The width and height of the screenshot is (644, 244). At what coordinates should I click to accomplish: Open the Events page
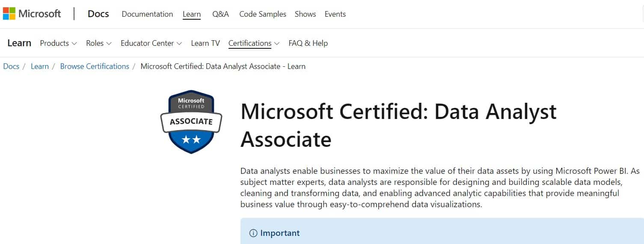click(x=335, y=14)
